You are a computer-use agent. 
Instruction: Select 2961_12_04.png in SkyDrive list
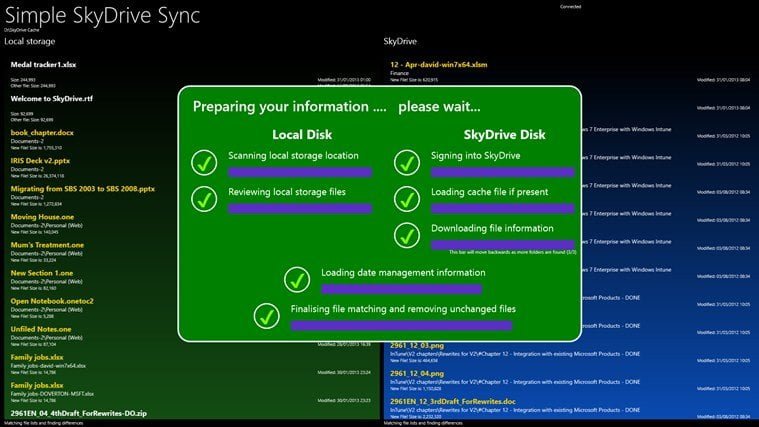[x=417, y=373]
